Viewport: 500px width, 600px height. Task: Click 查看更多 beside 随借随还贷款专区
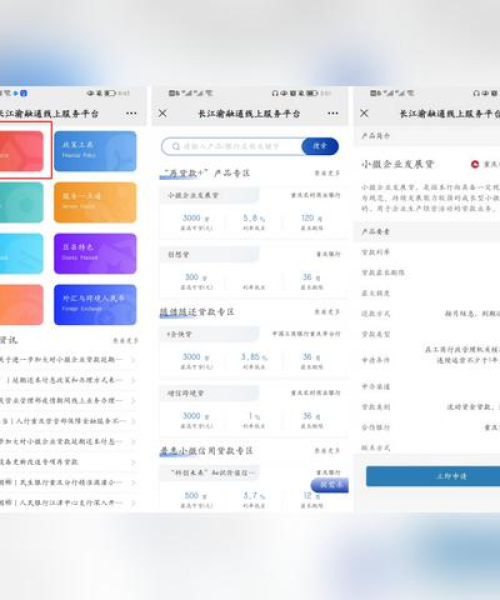(x=327, y=312)
